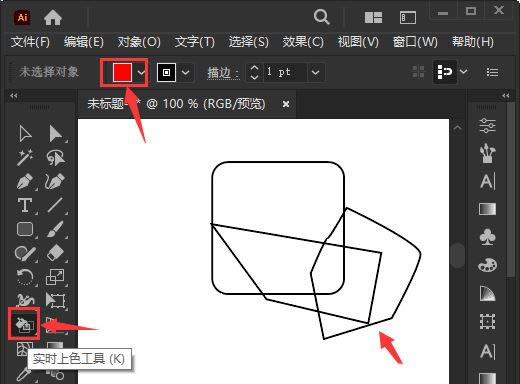520x384 pixels.
Task: Open the 文字(T) menu
Action: click(195, 42)
